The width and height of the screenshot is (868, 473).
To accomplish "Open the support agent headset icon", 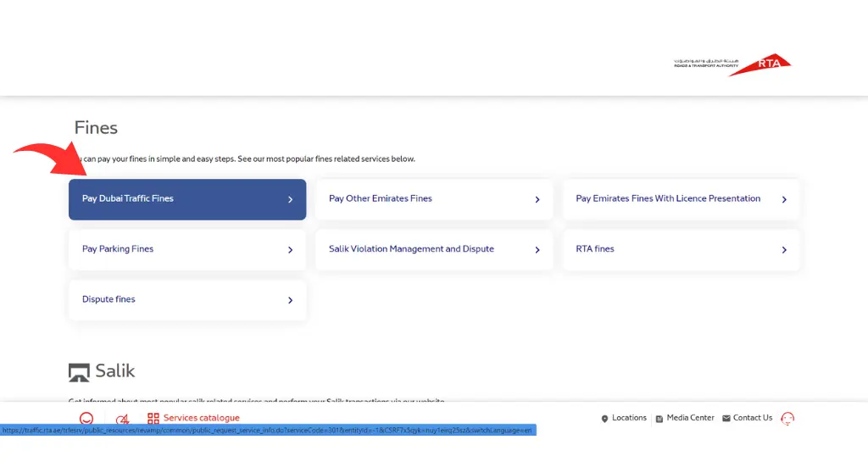I will tap(787, 418).
